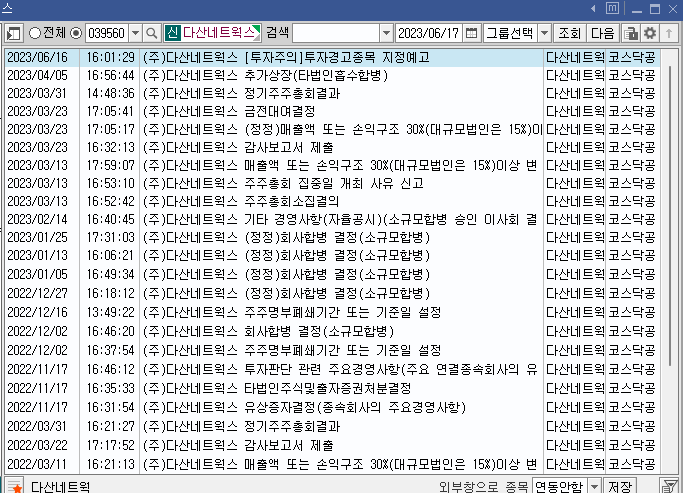This screenshot has height=493, width=683.
Task: Select the 기타 경영사항(자율공시) row
Action: (332, 219)
